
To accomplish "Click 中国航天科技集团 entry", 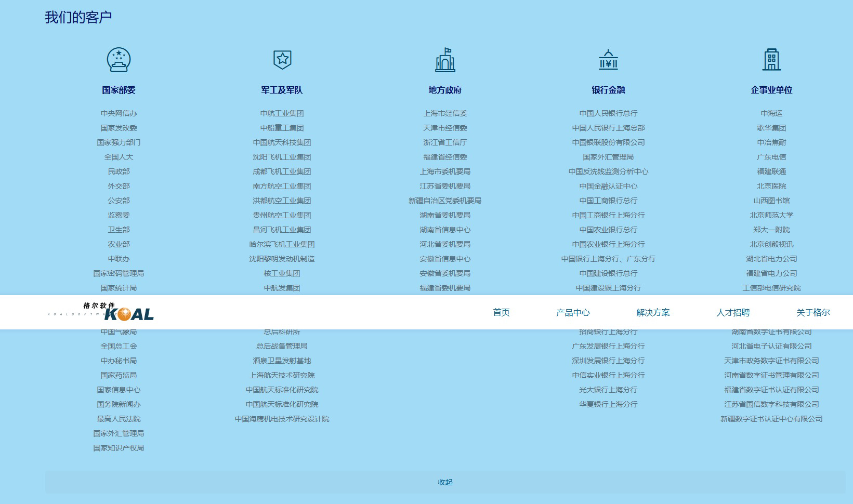I will [282, 142].
